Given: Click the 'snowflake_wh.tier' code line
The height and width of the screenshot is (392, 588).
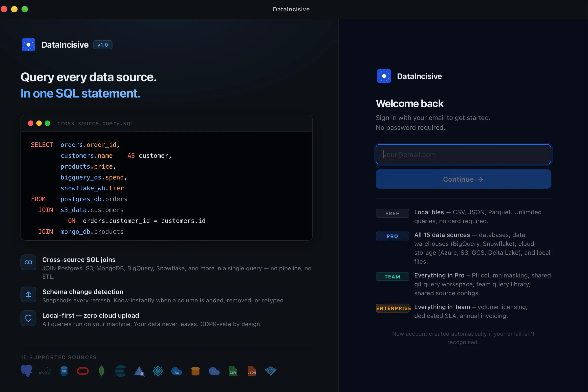Looking at the screenshot, I should [92, 188].
